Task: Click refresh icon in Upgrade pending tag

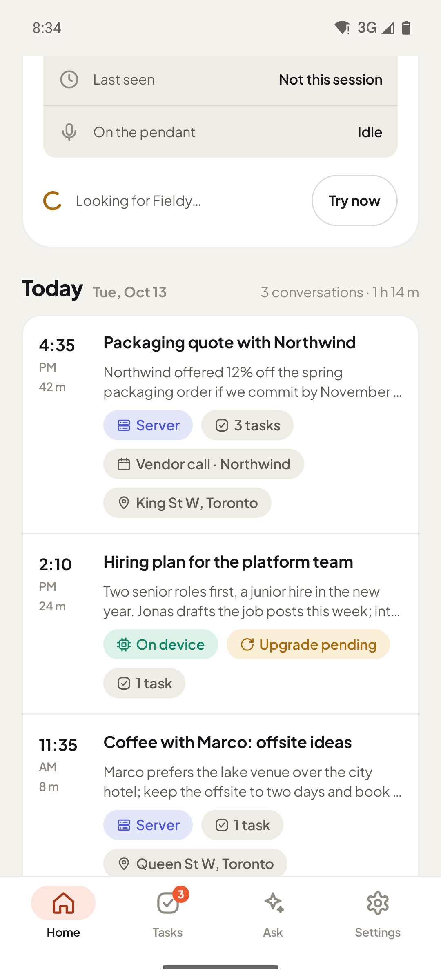Action: tap(247, 645)
